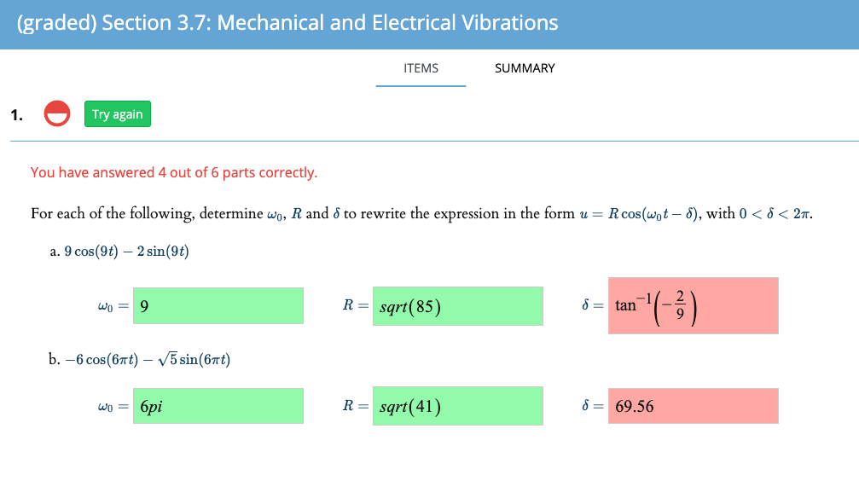The height and width of the screenshot is (504, 859).
Task: Click question label 1
Action: pyautogui.click(x=15, y=113)
